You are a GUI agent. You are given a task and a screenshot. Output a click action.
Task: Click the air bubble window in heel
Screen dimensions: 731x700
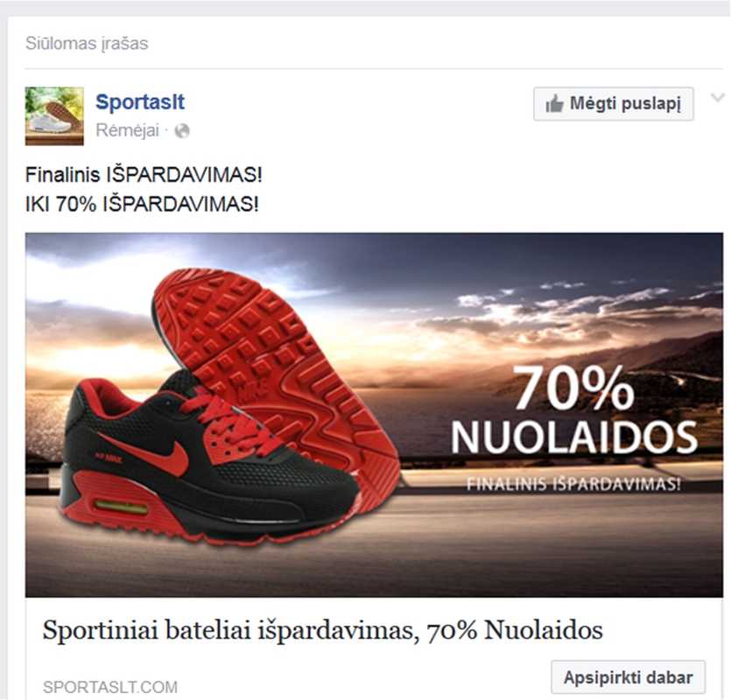(121, 507)
